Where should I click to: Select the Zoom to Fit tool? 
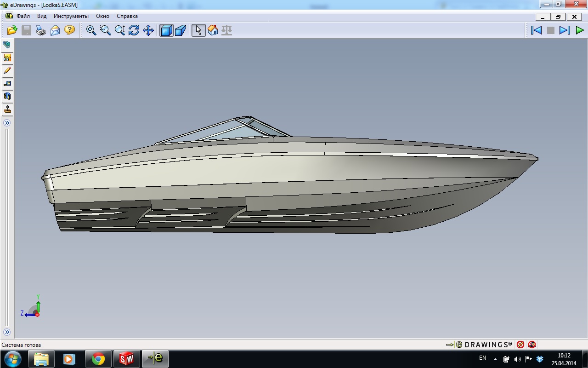[91, 30]
